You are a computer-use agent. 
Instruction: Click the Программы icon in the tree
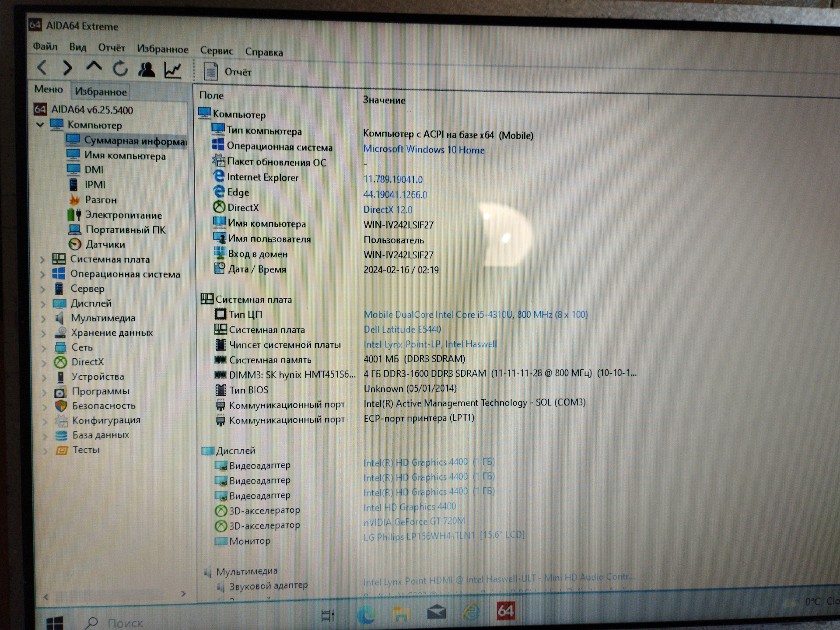60,392
